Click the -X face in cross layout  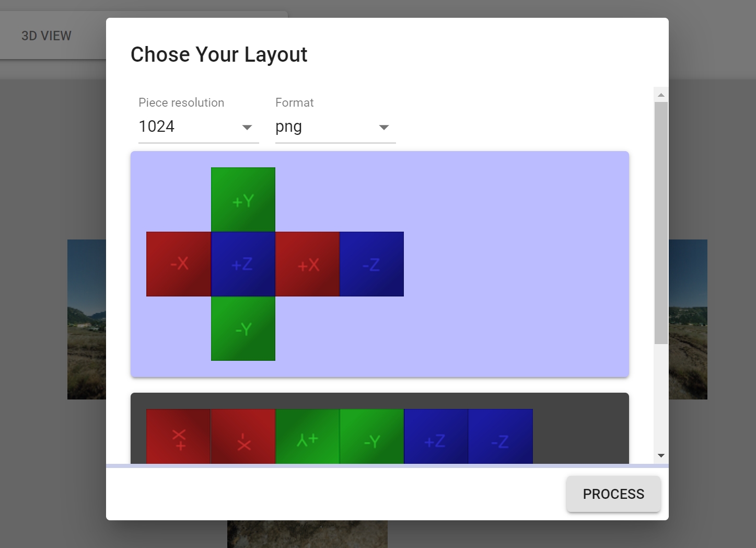[x=179, y=264]
